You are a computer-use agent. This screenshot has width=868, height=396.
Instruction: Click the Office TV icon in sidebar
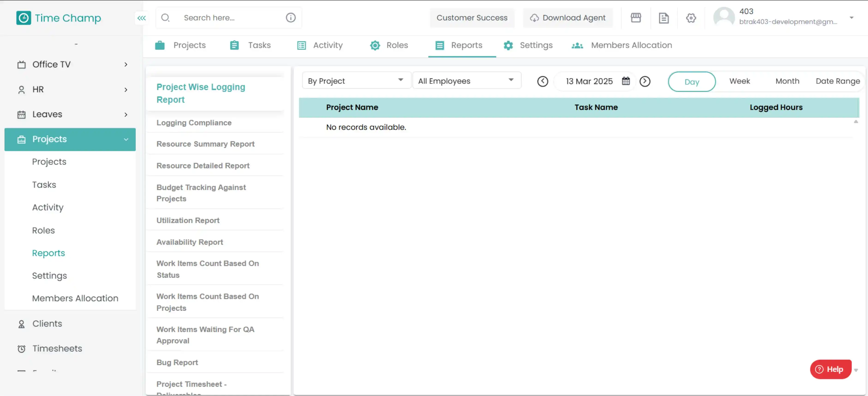(x=21, y=64)
